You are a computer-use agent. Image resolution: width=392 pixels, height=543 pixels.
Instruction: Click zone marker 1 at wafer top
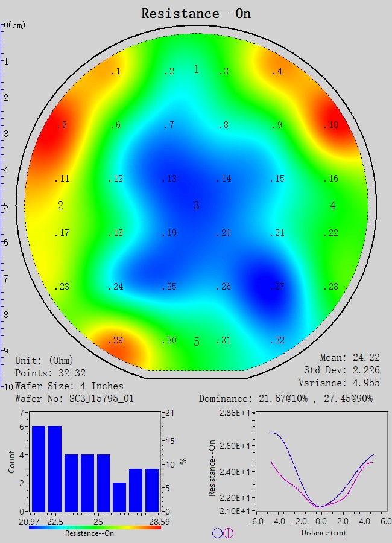[196, 69]
